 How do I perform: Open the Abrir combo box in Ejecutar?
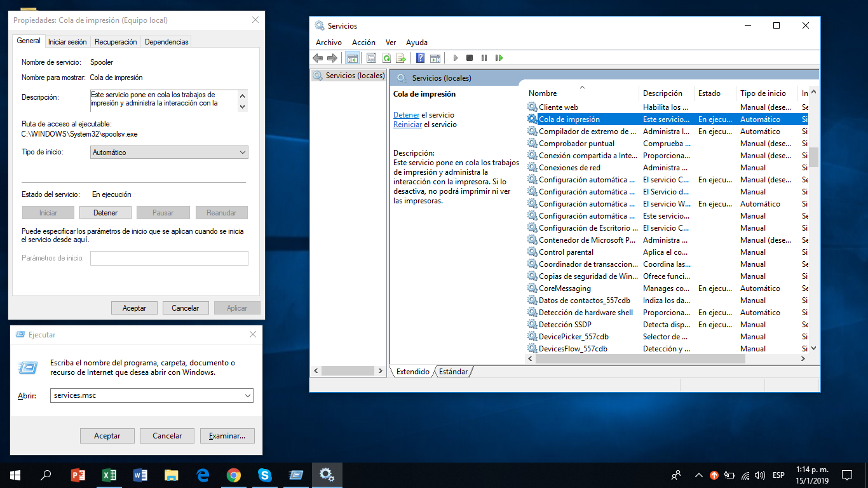point(248,395)
